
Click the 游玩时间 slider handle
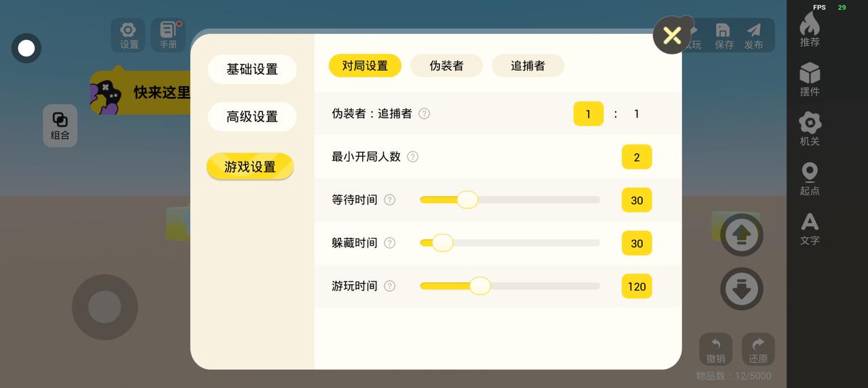(x=480, y=286)
